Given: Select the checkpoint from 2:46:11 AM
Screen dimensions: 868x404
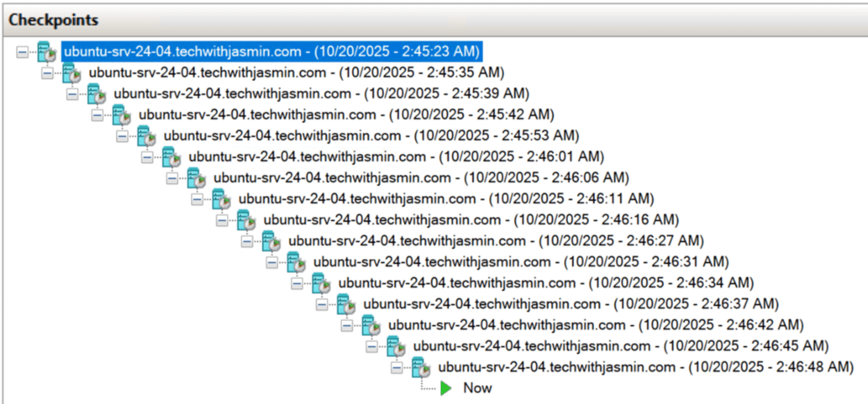Looking at the screenshot, I should coord(446,199).
